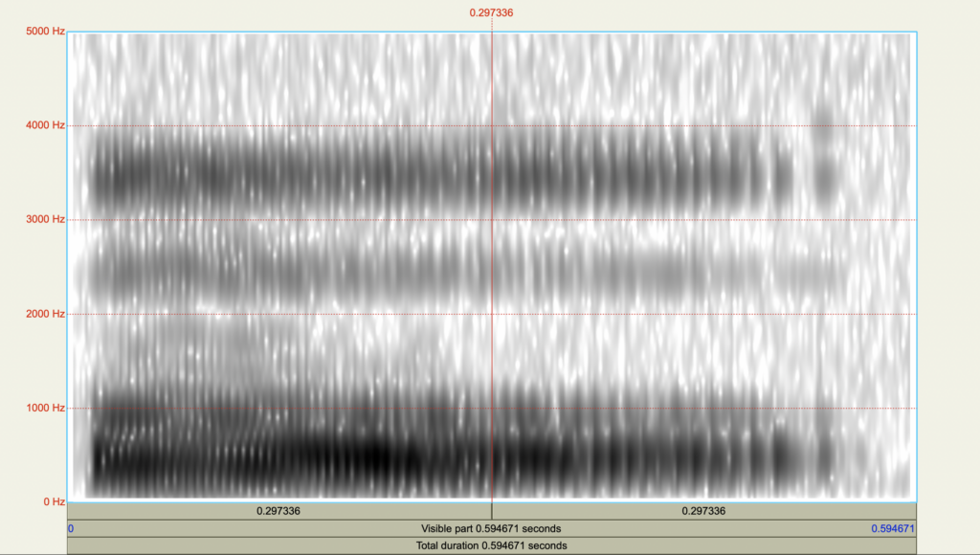
Task: Click the 4000 Hz frequency axis label
Action: [45, 125]
